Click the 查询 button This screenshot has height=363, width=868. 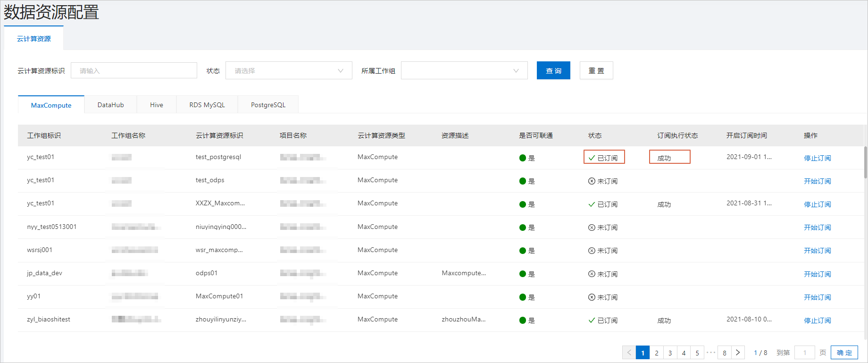point(553,70)
